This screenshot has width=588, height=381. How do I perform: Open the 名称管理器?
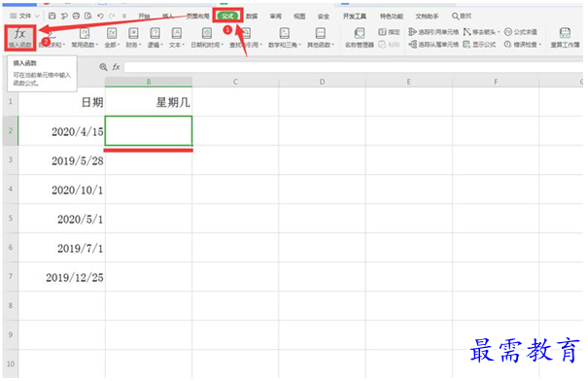(360, 38)
